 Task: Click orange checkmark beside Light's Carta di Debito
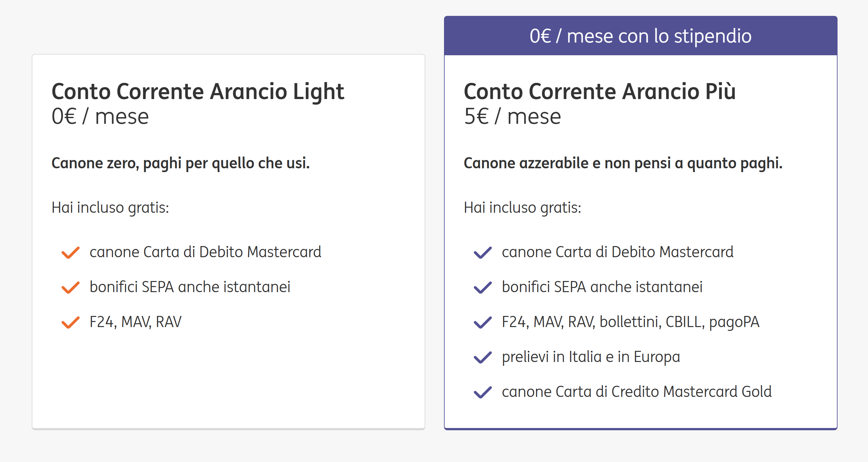[x=70, y=252]
